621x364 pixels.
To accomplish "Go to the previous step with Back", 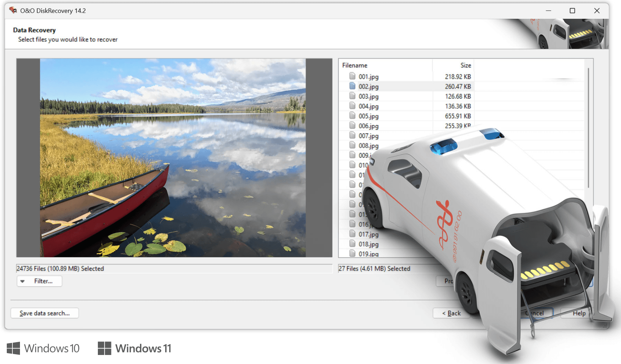I will [451, 313].
